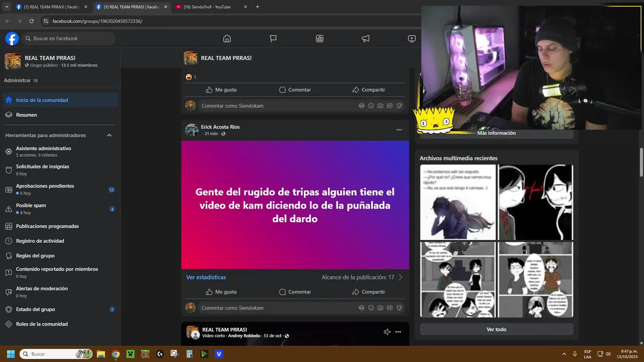
Task: Toggle the system tray volume speaker icon
Action: coord(608,354)
